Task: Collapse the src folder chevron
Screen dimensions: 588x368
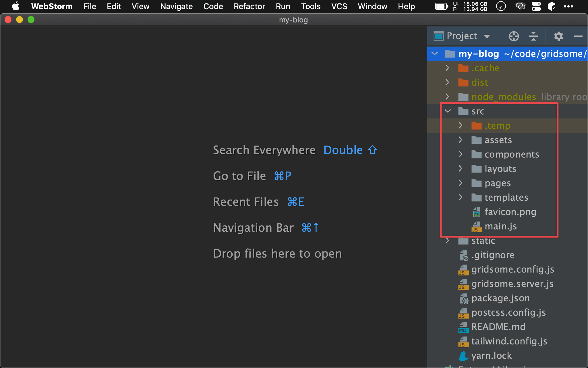Action: (x=448, y=111)
